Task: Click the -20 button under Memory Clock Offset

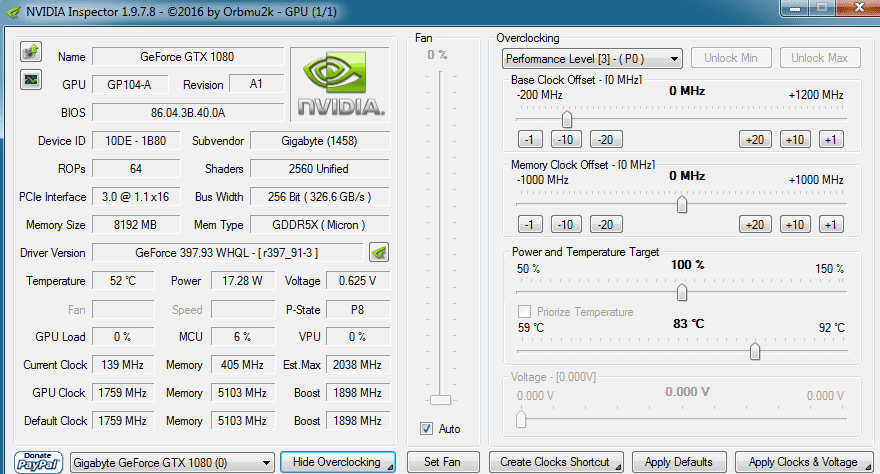Action: [x=606, y=225]
